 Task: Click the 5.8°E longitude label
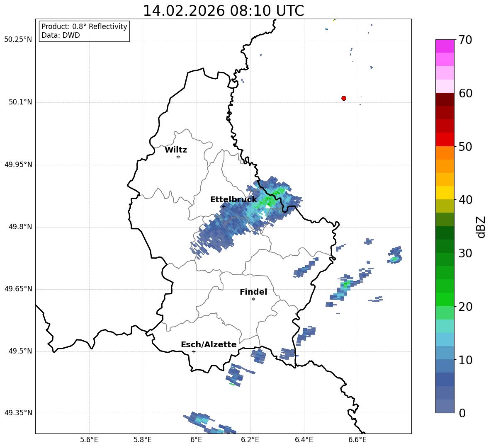tap(143, 440)
